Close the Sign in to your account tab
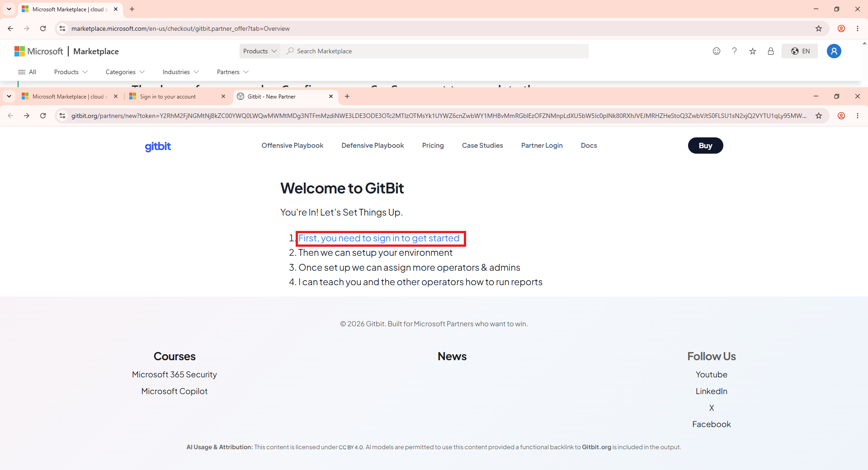This screenshot has height=470, width=868. tap(223, 96)
